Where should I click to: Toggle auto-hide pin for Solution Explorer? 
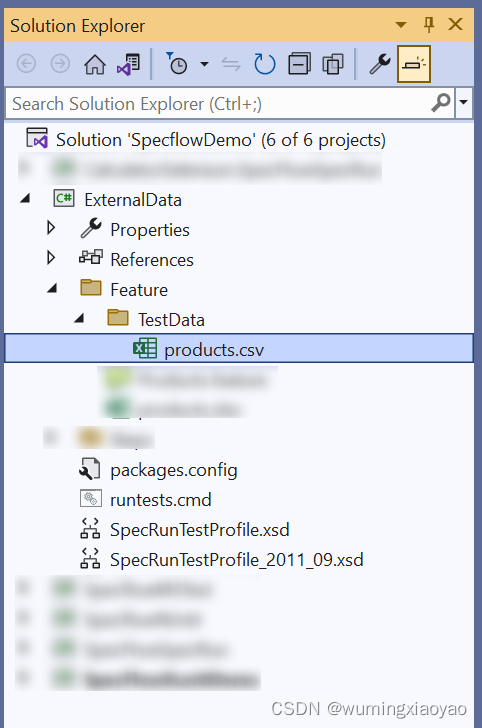coord(429,24)
